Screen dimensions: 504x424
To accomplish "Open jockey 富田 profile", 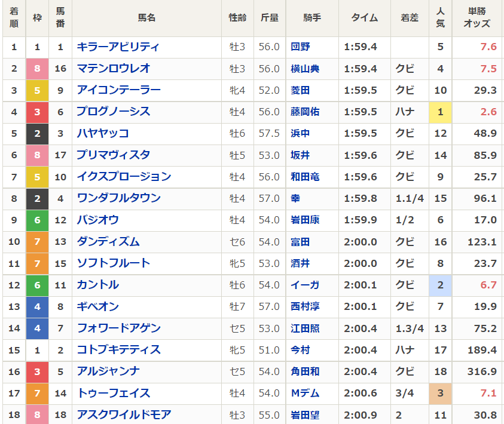I will (300, 241).
